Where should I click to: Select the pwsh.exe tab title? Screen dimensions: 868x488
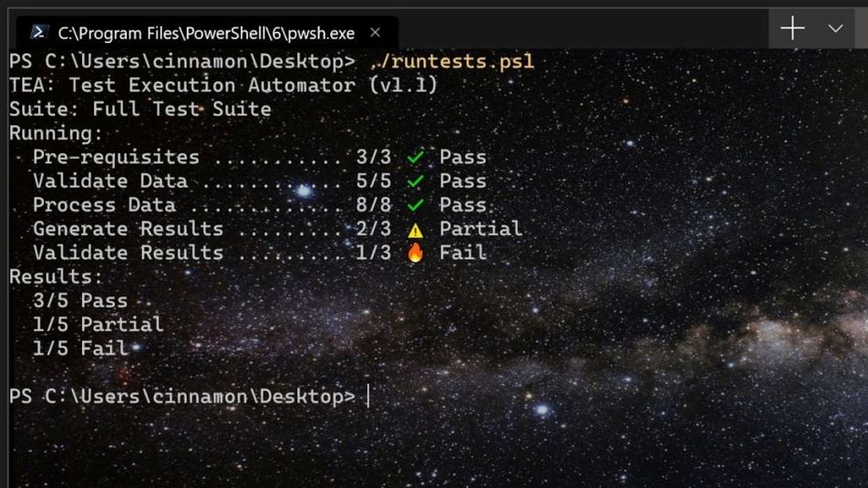click(206, 33)
